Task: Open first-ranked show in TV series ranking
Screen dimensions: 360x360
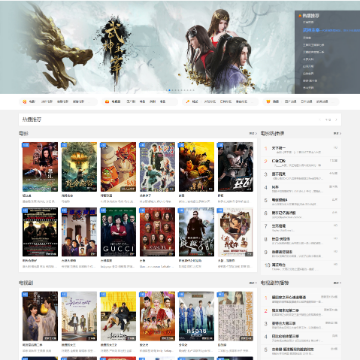Action: pos(301,299)
